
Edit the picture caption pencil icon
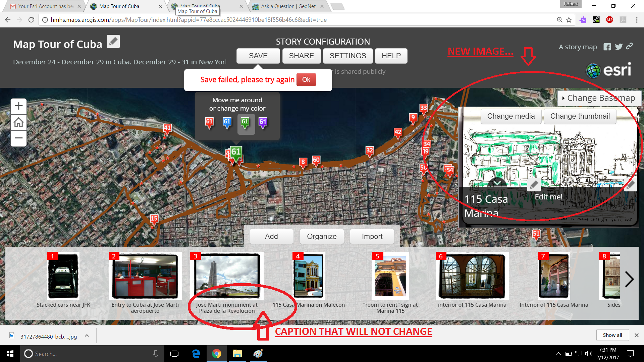pyautogui.click(x=631, y=184)
